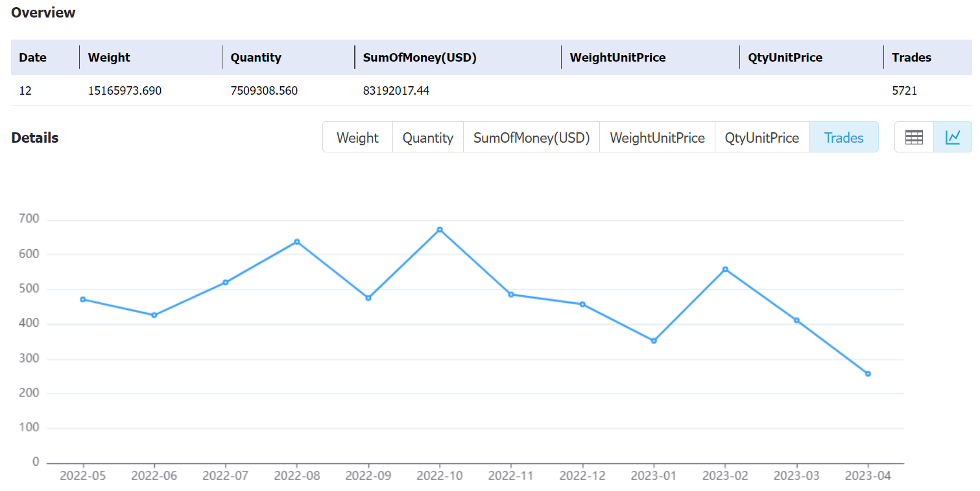This screenshot has height=491, width=980.
Task: Click the 2022-05 x-axis label
Action: (x=83, y=475)
